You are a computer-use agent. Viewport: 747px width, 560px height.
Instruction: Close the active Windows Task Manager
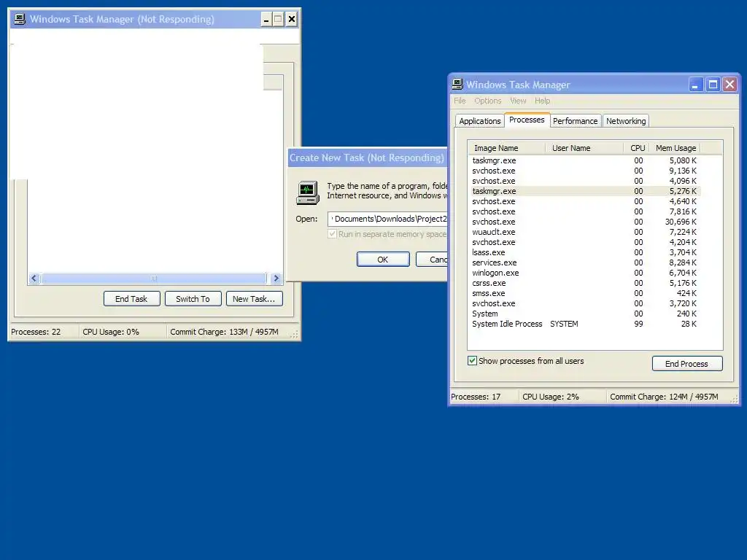click(x=729, y=85)
